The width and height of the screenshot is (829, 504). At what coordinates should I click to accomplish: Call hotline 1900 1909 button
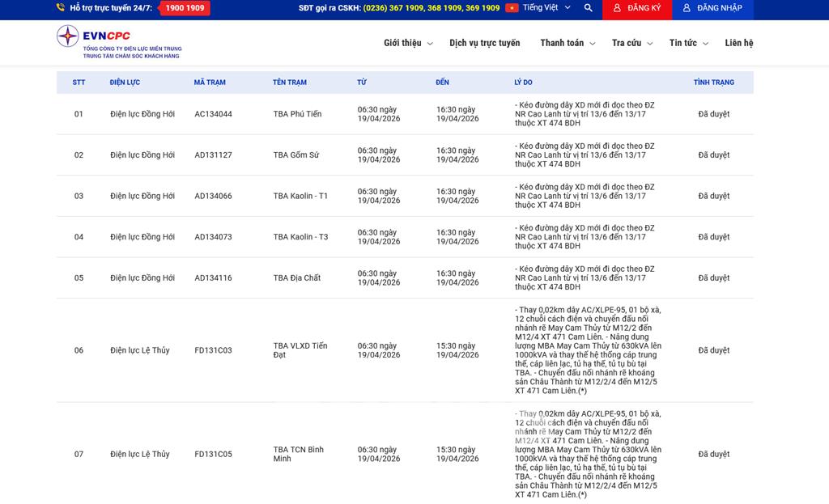pos(185,8)
